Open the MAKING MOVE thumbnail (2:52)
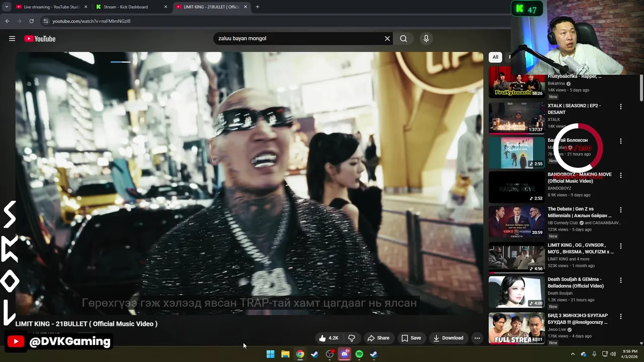 [x=517, y=187]
